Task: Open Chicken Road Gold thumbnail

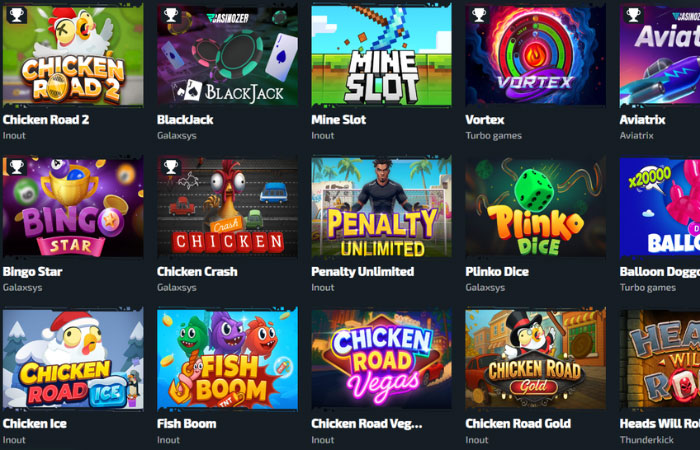Action: 535,358
